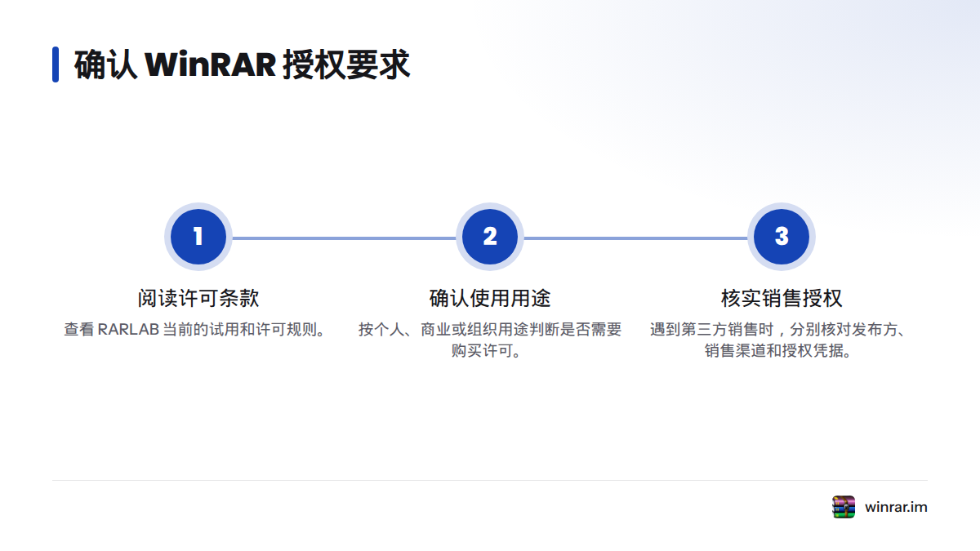Click the description beginning 遇到第三方销售时
Image resolution: width=980 pixels, height=551 pixels.
pyautogui.click(x=782, y=341)
